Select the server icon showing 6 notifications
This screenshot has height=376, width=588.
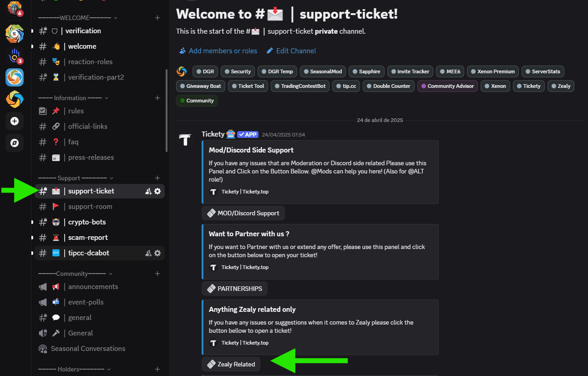point(14,9)
